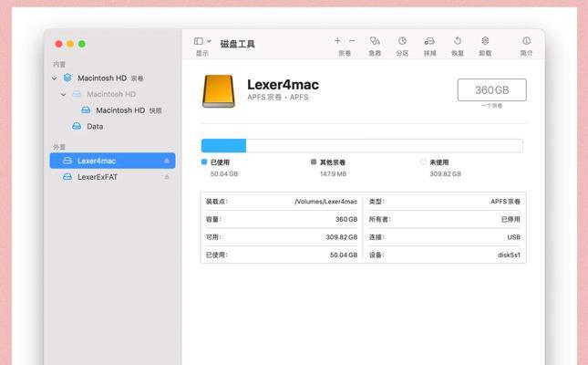This screenshot has height=365, width=588.
Task: Select Macintosh HD 宗卷 container row
Action: (112, 78)
